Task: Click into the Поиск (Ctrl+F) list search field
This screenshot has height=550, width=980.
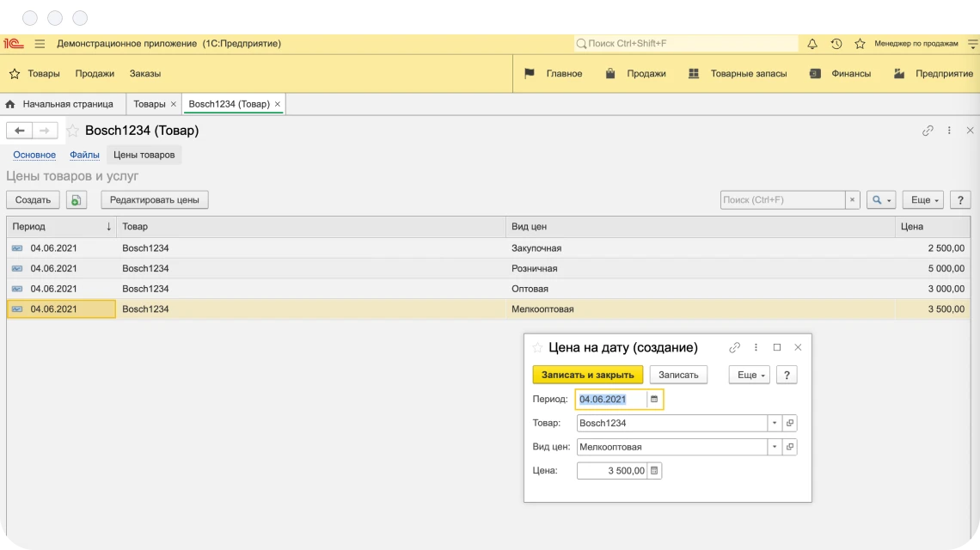Action: pos(782,200)
